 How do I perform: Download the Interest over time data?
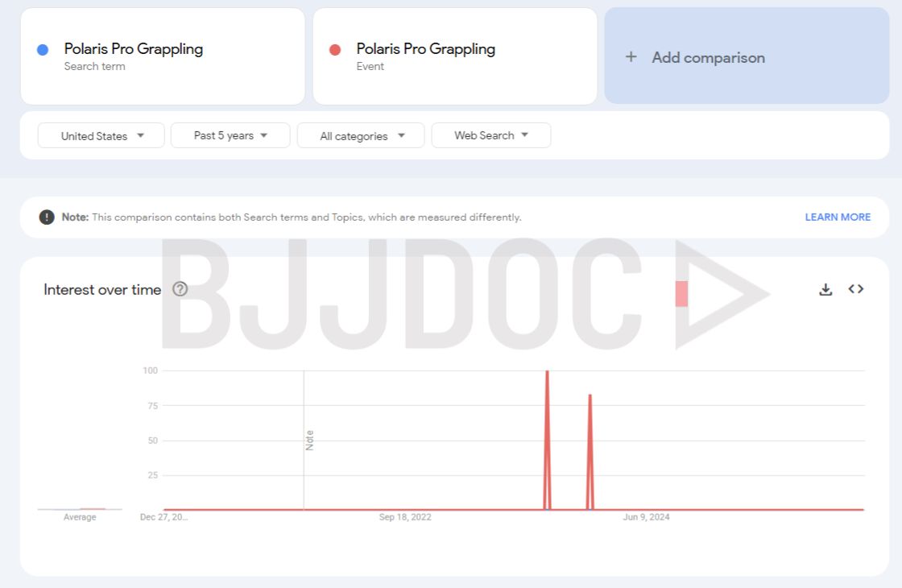pos(825,289)
